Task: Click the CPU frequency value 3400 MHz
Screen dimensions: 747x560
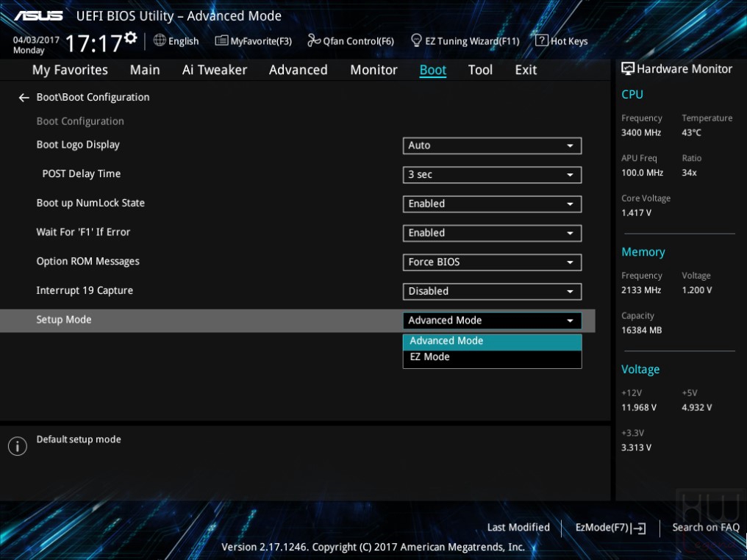Action: tap(641, 133)
